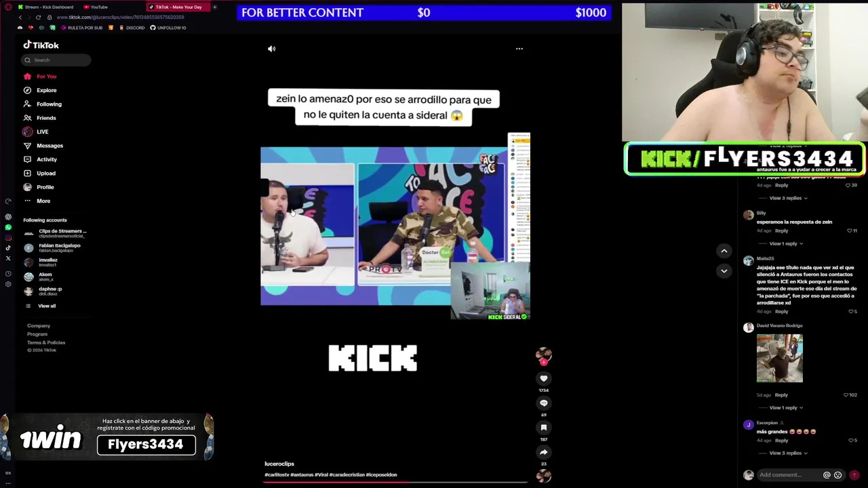Open the RULETA POR SUB bookmark
The height and width of the screenshot is (488, 868).
(82, 28)
